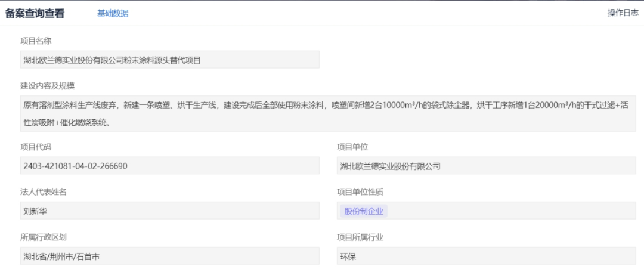Click the 项目名称 input field
The width and height of the screenshot is (644, 275).
[x=169, y=60]
